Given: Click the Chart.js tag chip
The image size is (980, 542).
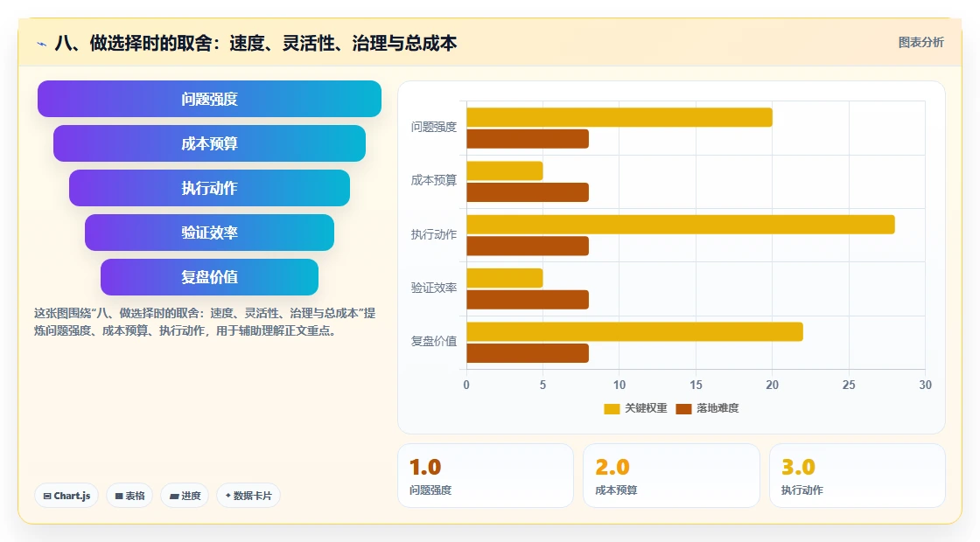Looking at the screenshot, I should click(x=66, y=496).
